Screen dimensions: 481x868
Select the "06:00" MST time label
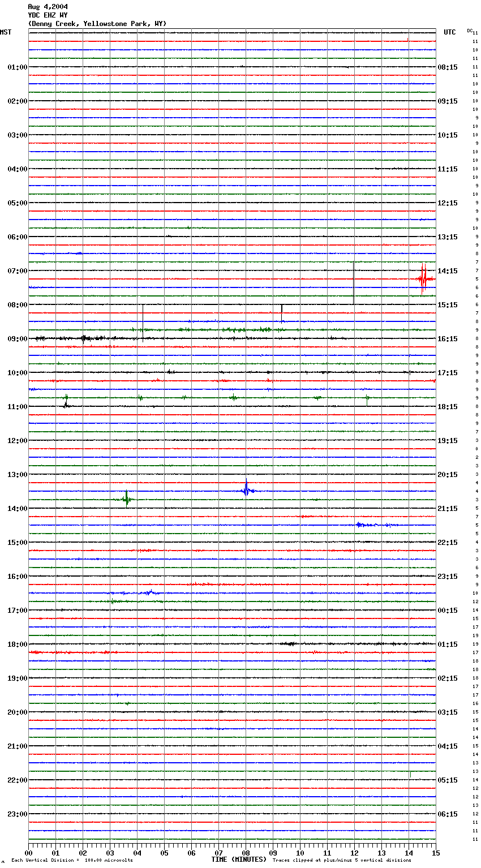click(x=18, y=237)
